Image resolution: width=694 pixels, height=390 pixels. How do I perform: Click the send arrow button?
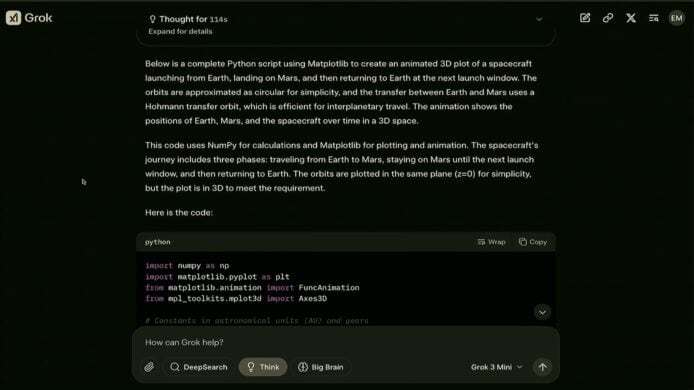tap(542, 367)
